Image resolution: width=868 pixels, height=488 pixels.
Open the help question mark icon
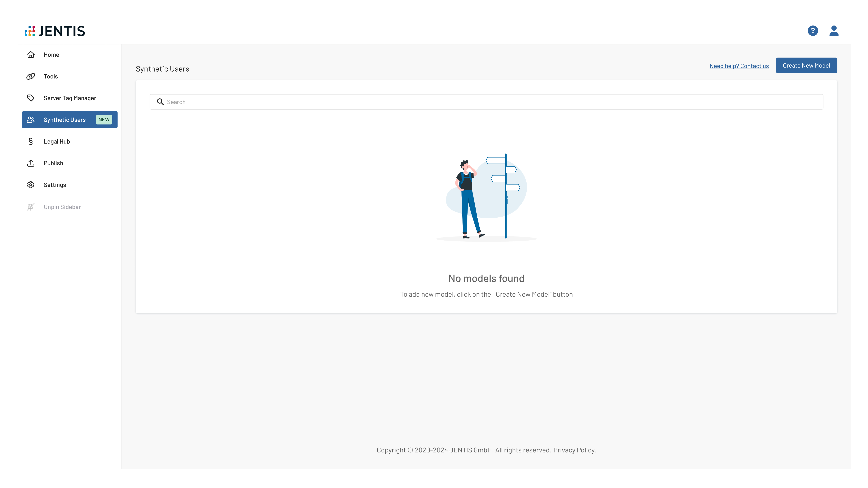pyautogui.click(x=813, y=31)
